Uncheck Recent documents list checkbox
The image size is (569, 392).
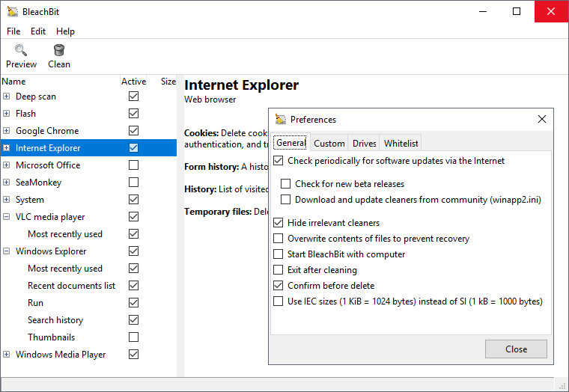point(133,285)
